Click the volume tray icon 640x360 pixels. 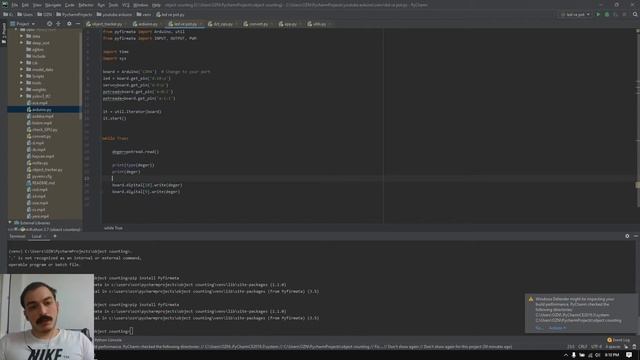click(598, 355)
